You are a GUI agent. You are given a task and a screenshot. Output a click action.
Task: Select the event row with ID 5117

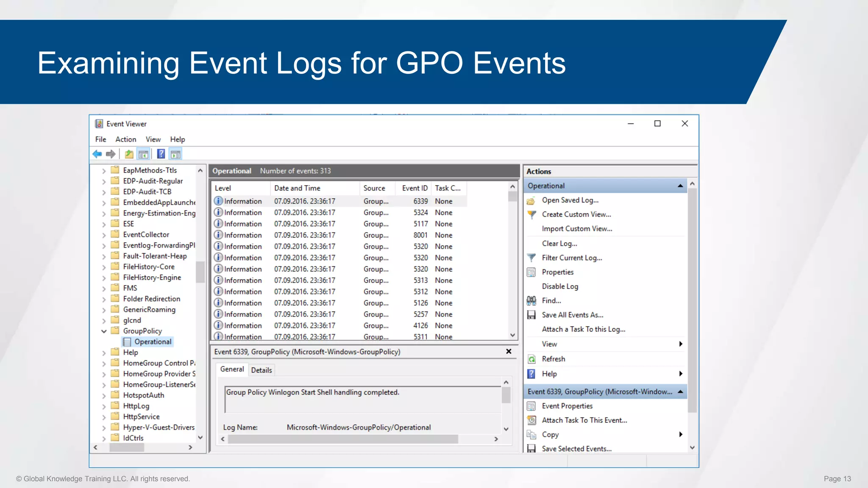pos(339,224)
